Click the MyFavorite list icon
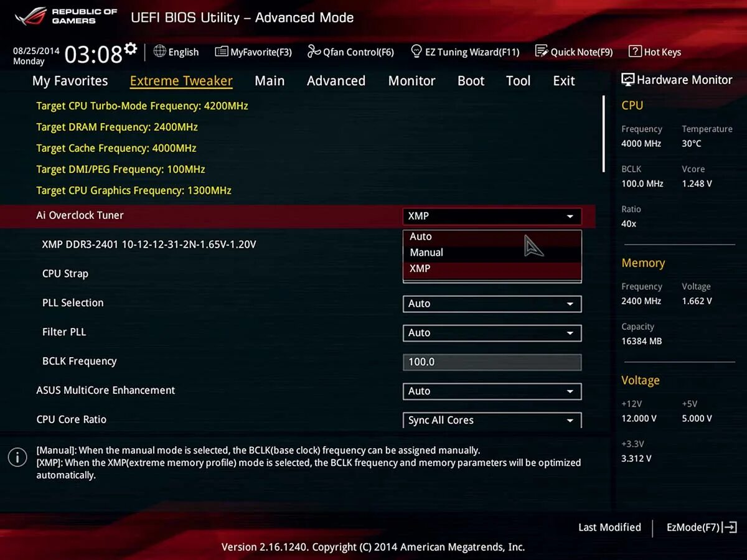This screenshot has width=747, height=560. click(x=221, y=52)
